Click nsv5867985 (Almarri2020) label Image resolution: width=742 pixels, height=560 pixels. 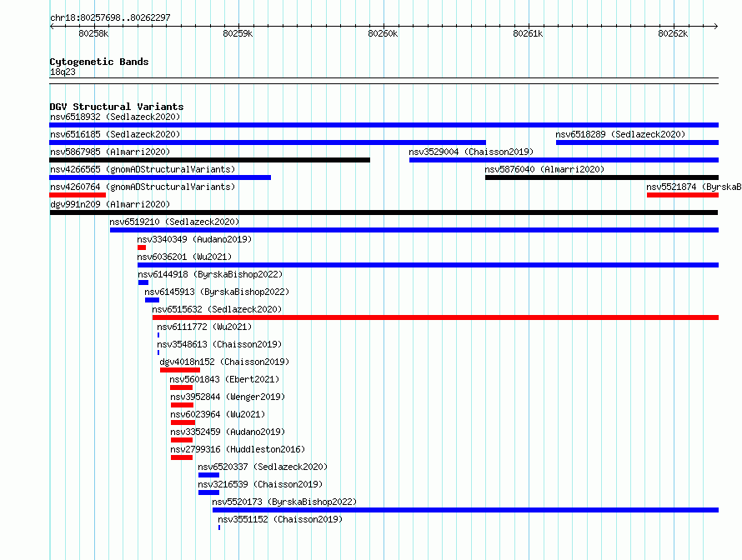coord(110,152)
